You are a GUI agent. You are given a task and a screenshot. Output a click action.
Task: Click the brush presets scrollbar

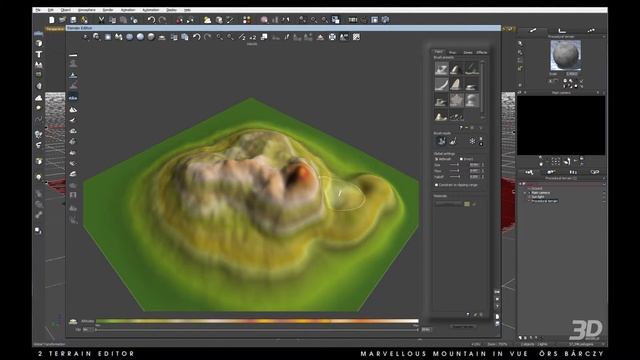(483, 90)
